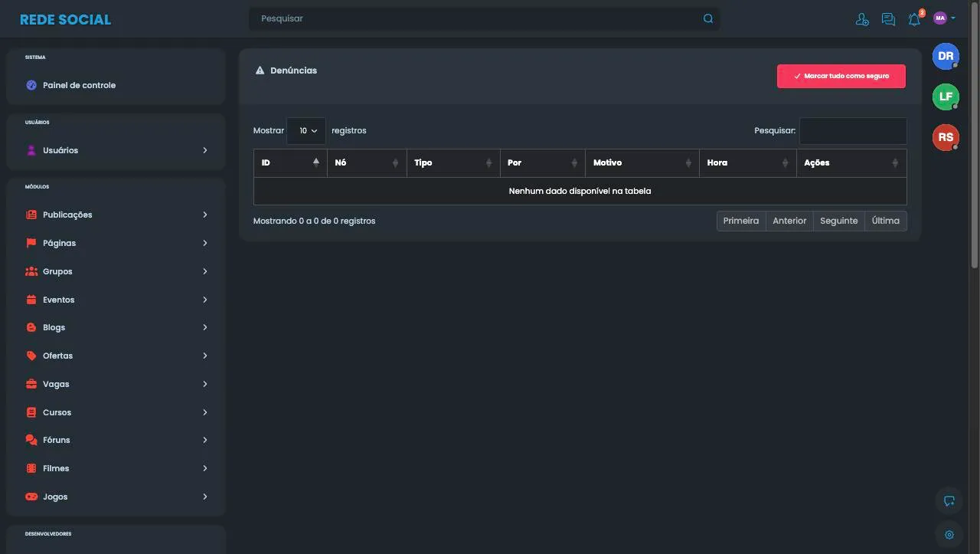
Task: Go to Primeira page
Action: coord(741,221)
